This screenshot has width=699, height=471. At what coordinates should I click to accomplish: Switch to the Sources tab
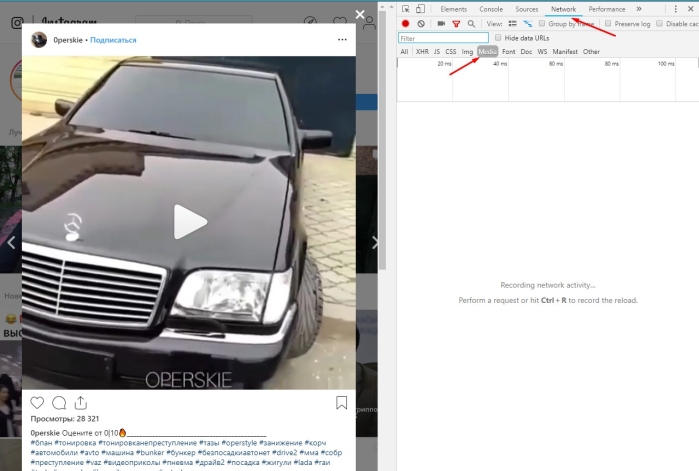tap(526, 9)
